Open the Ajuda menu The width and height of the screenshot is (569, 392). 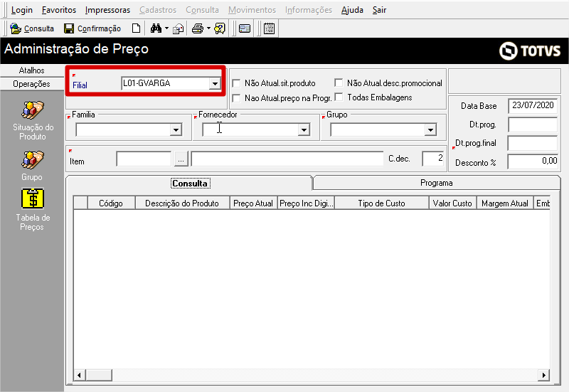point(352,10)
